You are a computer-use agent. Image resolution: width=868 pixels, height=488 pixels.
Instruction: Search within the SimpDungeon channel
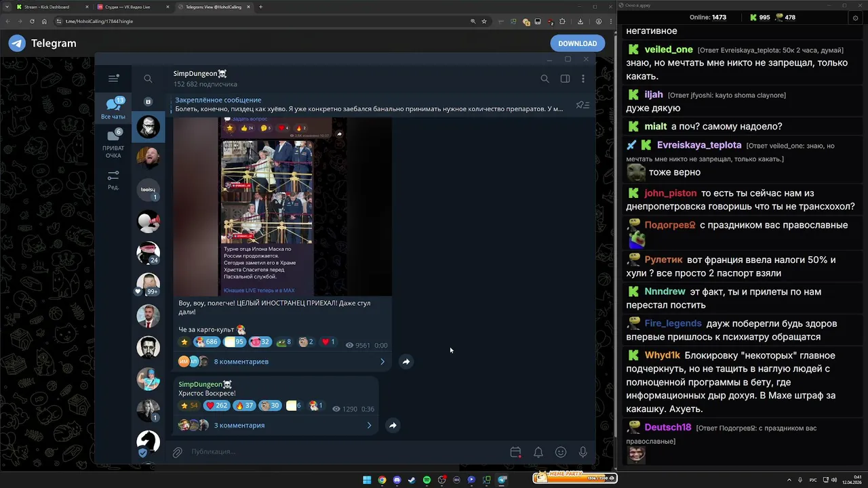click(545, 79)
